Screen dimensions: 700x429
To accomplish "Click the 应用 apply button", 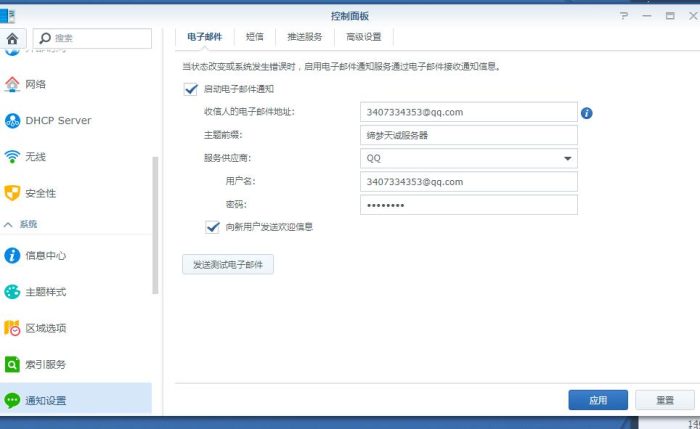I will click(598, 400).
